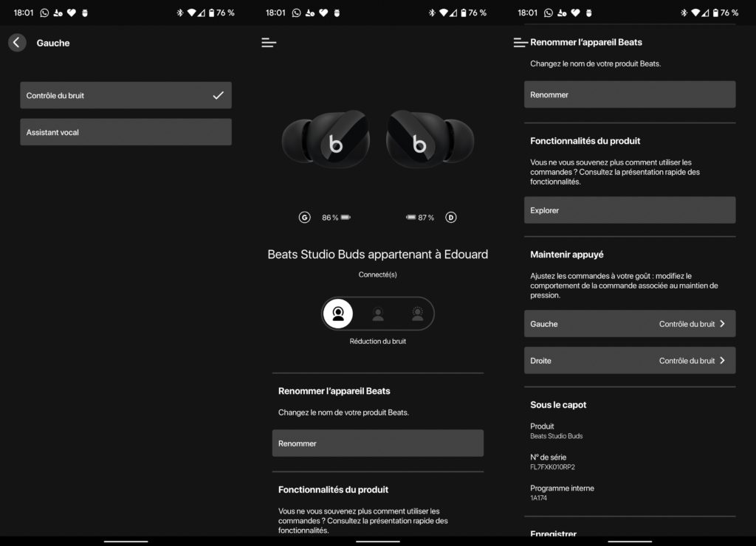Tap the 86 % battery percentage
The width and height of the screenshot is (756, 546).
click(x=330, y=218)
